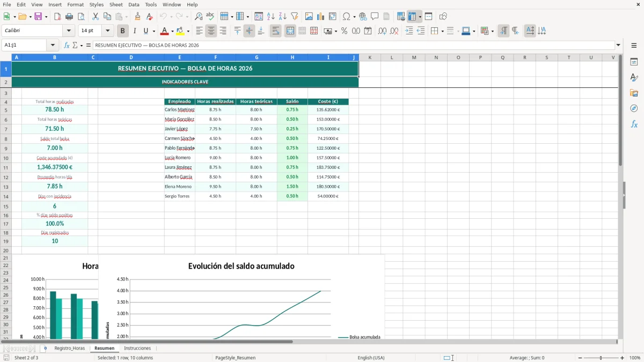644x362 pixels.
Task: Click the status bar zoom slider
Action: pos(601,358)
